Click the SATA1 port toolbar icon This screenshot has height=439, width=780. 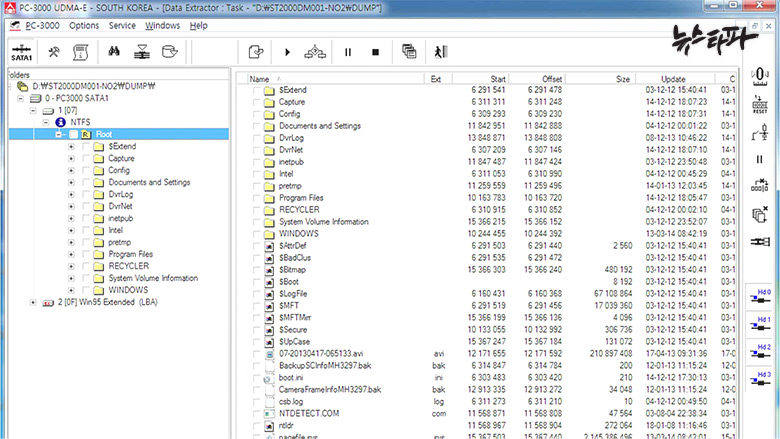click(21, 52)
